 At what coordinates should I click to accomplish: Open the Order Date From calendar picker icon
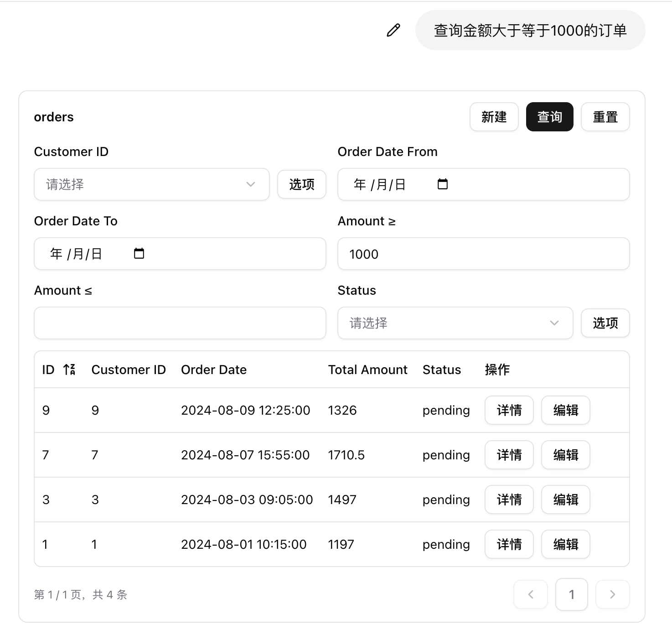coord(442,184)
